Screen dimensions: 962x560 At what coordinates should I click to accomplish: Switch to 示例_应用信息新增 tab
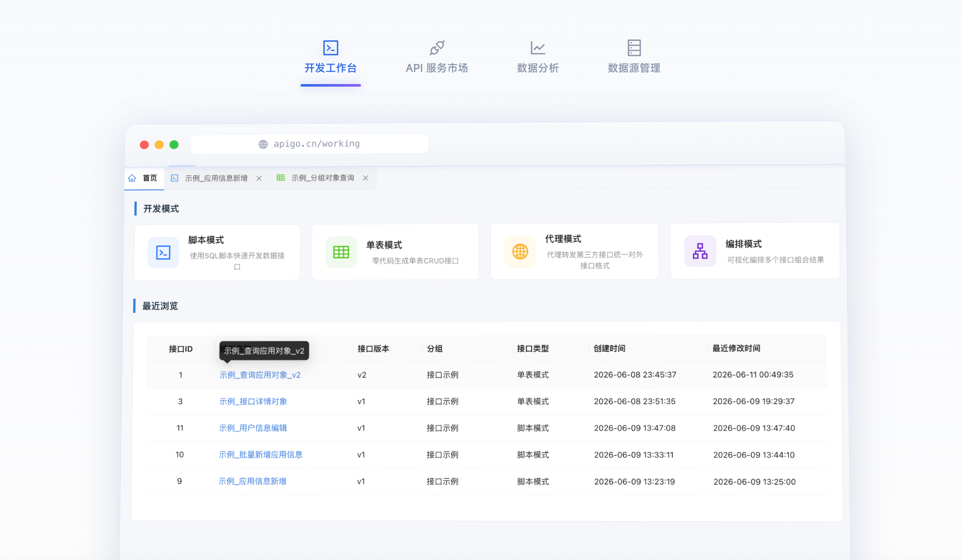pos(217,178)
